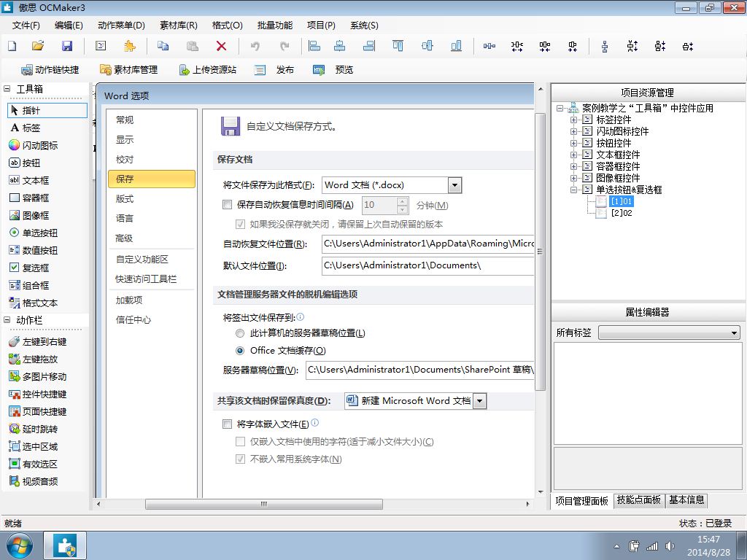The width and height of the screenshot is (747, 560).
Task: Enable 保存自动恢复信息时间间隔 checkbox
Action: [228, 205]
